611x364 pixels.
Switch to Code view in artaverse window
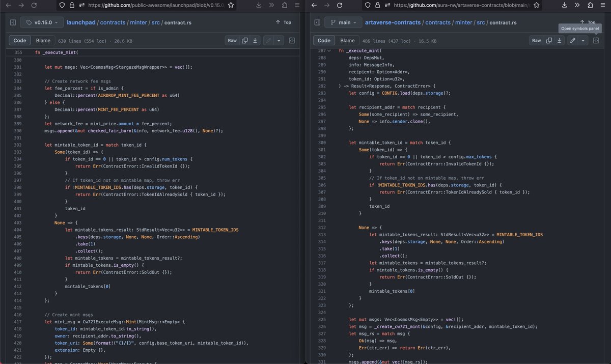click(324, 40)
